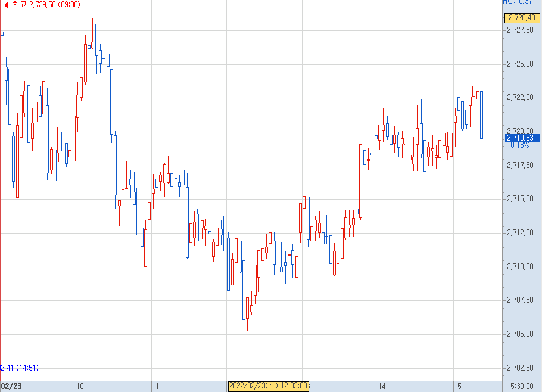Click the crosshair date label 2022/02/23(수) 12:33:00

(268, 386)
